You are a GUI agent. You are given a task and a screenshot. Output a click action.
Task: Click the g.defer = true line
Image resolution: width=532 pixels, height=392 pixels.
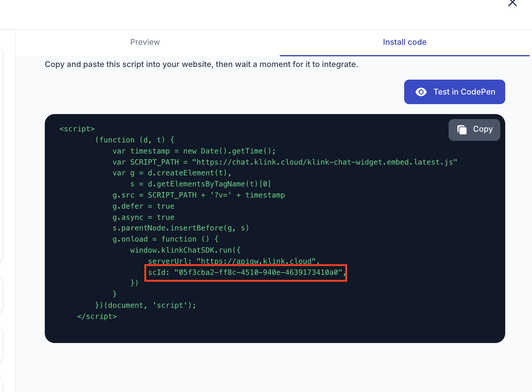(143, 206)
